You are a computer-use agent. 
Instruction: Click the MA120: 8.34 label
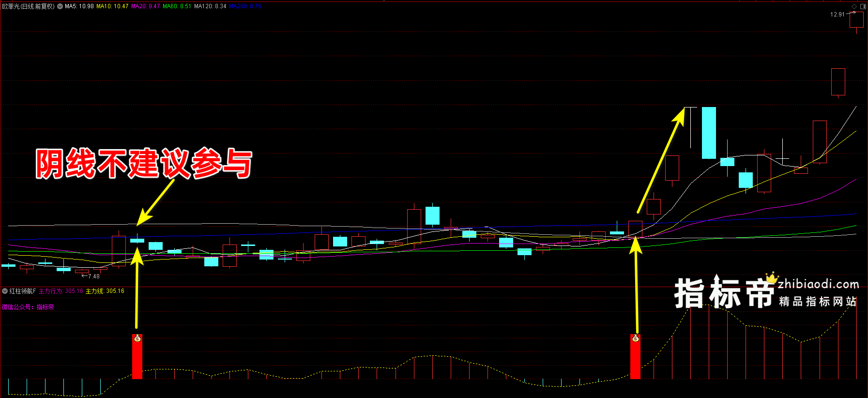[x=210, y=6]
